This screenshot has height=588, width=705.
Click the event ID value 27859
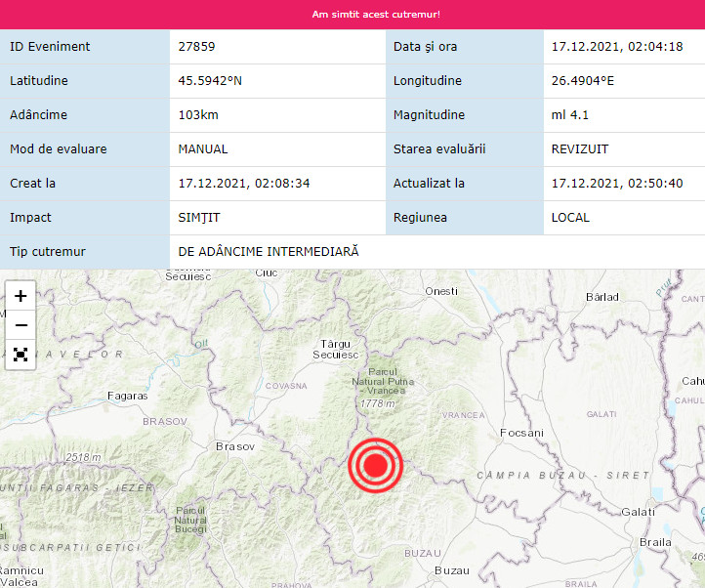(x=197, y=46)
